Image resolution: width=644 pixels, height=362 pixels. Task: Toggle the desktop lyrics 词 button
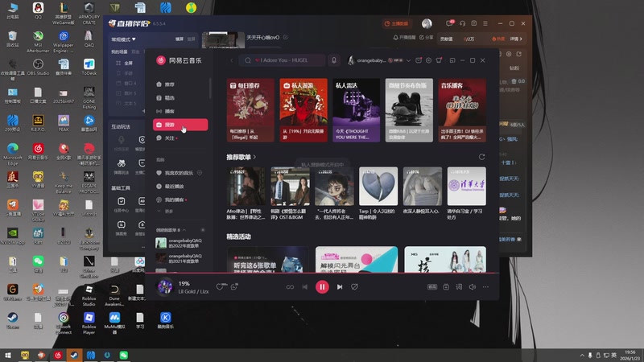pos(459,287)
